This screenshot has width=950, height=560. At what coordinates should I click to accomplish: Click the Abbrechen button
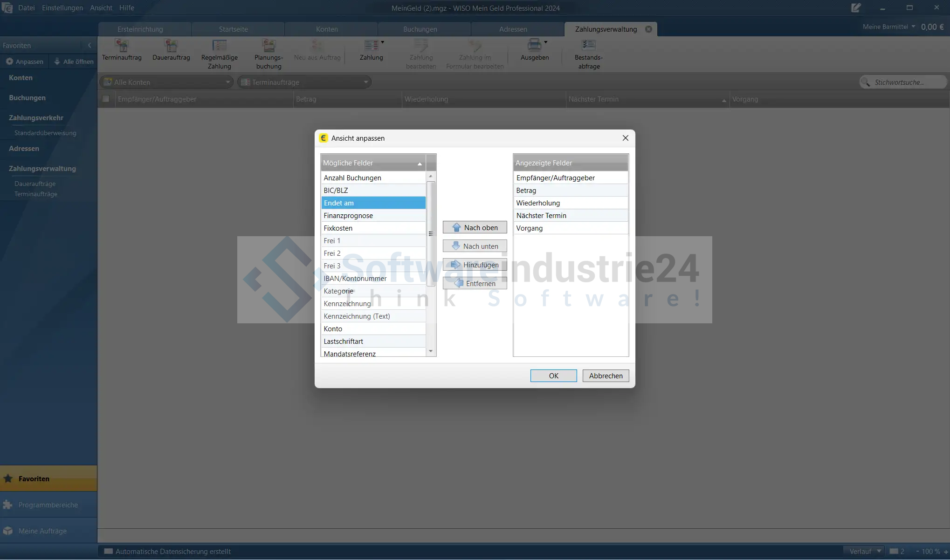[x=606, y=376]
